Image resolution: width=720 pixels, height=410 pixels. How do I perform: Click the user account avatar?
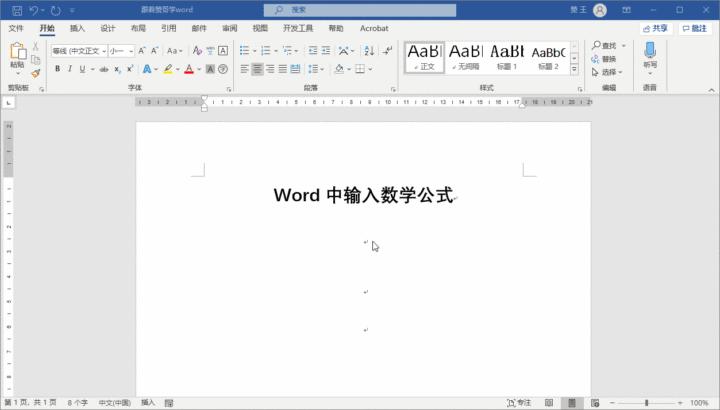600,10
